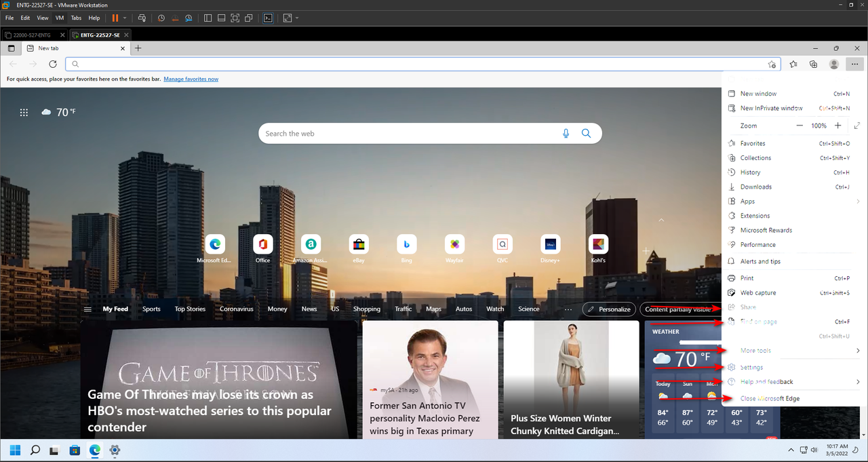
Task: Open the VMware File menu
Action: click(x=9, y=18)
